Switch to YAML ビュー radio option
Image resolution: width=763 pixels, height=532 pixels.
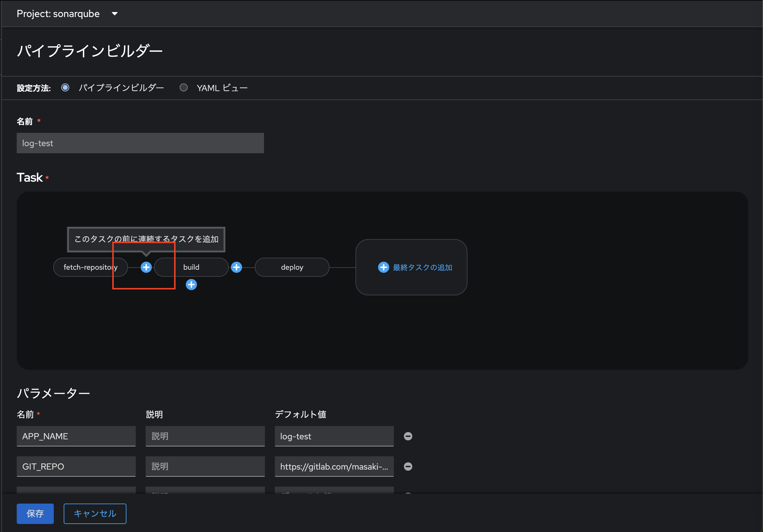point(184,87)
